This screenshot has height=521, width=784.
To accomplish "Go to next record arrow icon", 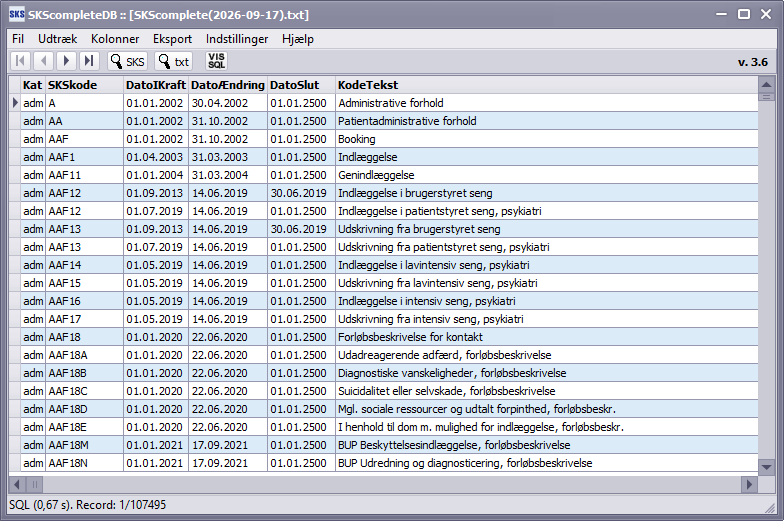I will tap(66, 61).
